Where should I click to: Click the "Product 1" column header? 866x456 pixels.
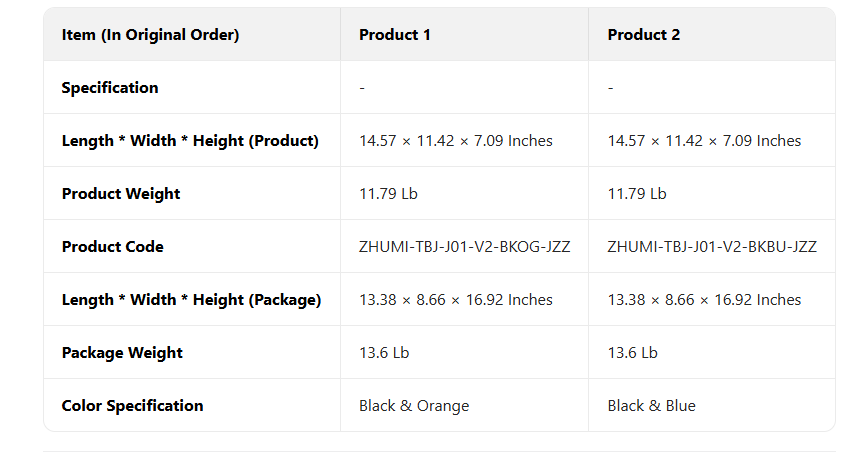click(395, 35)
